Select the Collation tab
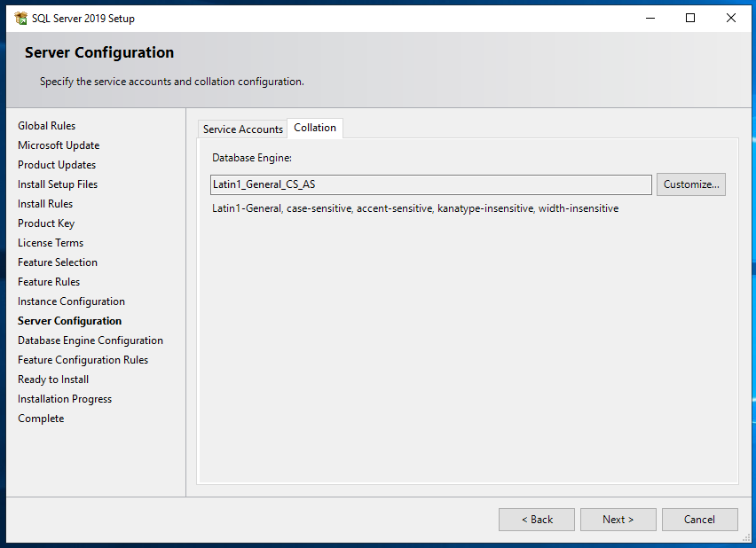 315,128
